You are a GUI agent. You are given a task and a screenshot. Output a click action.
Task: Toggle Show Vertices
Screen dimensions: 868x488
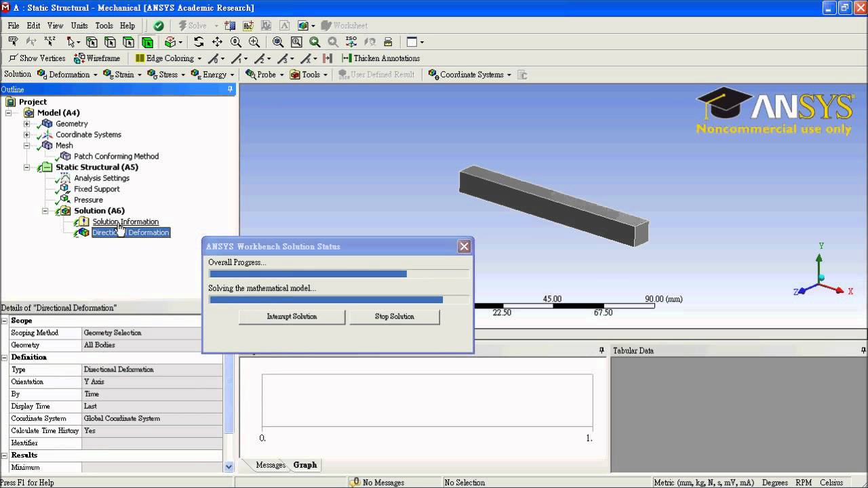click(37, 58)
